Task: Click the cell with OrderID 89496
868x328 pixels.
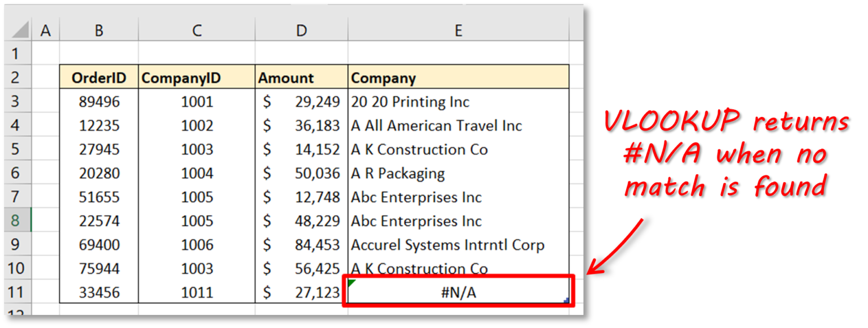Action: click(99, 102)
